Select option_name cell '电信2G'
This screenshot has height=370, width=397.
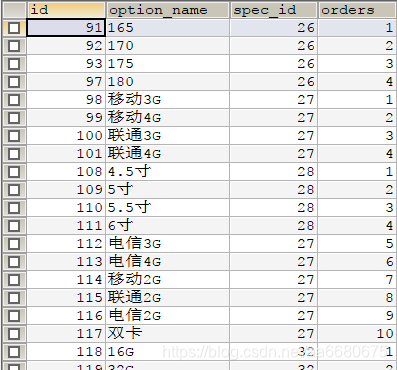168,316
